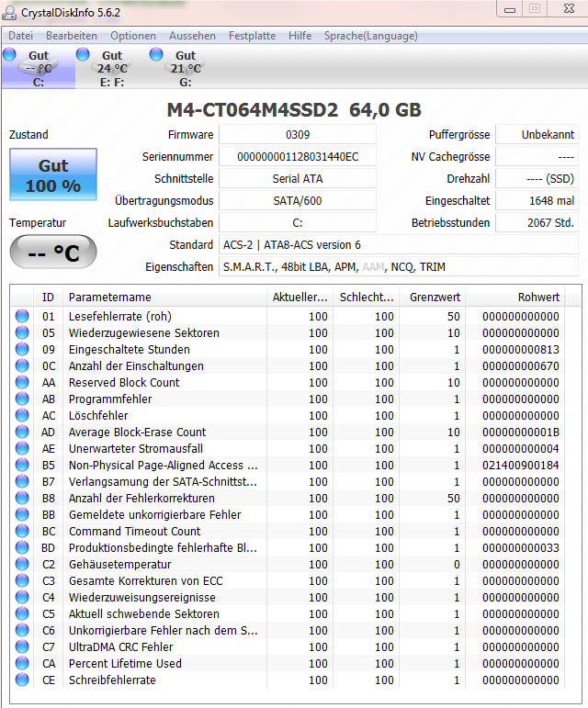
Task: Click the Übertragungsmodus field showing SATA/600
Action: click(x=298, y=200)
